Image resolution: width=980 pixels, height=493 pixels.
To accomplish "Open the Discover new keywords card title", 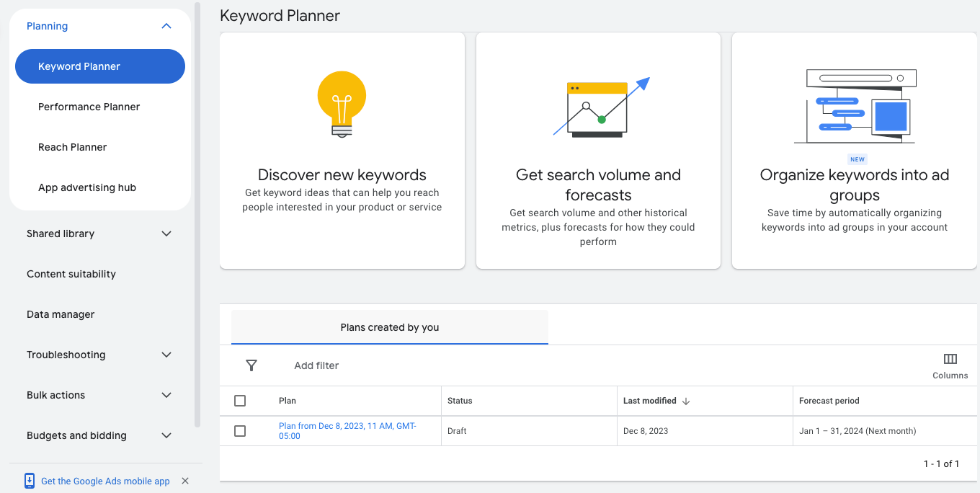I will tap(342, 175).
